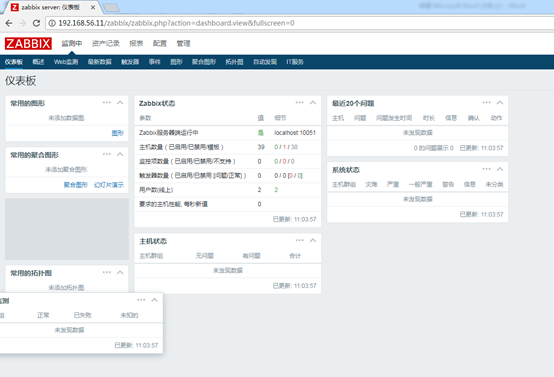
Task: Click the 图形 link in 常用的图形
Action: 118,133
